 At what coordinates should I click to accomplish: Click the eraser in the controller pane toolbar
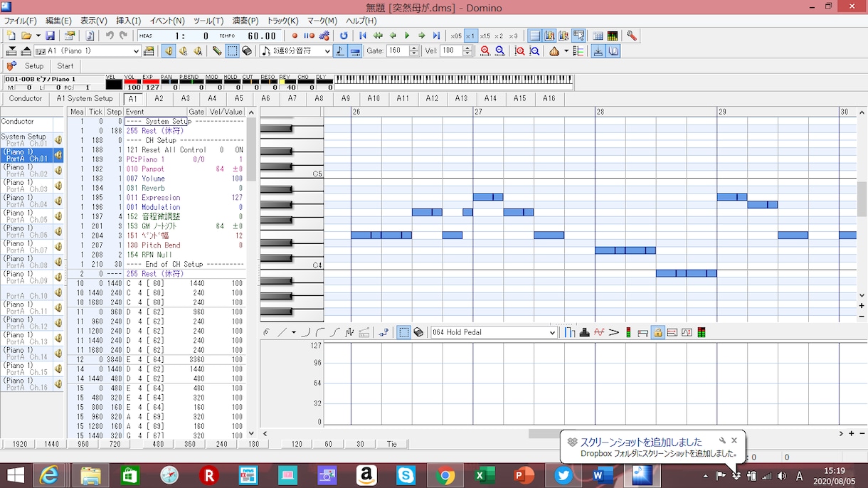click(x=418, y=332)
